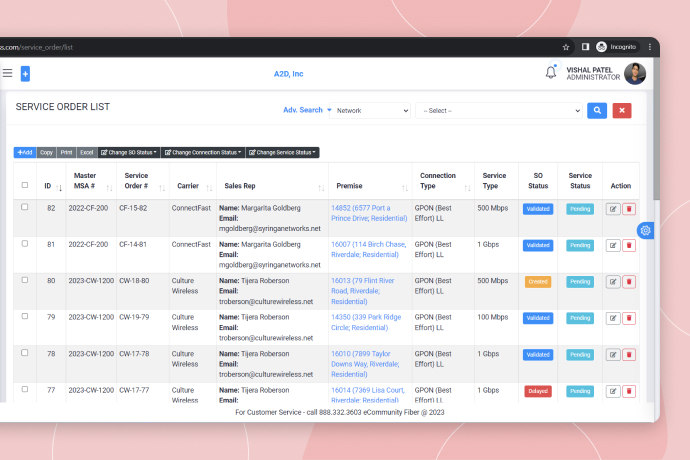Click the Print button

point(66,152)
